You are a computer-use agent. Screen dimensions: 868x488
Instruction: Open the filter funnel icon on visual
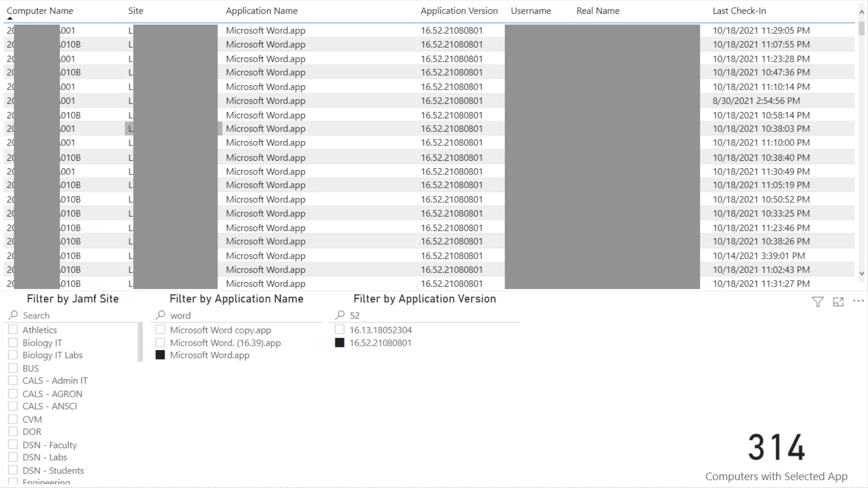coord(818,302)
